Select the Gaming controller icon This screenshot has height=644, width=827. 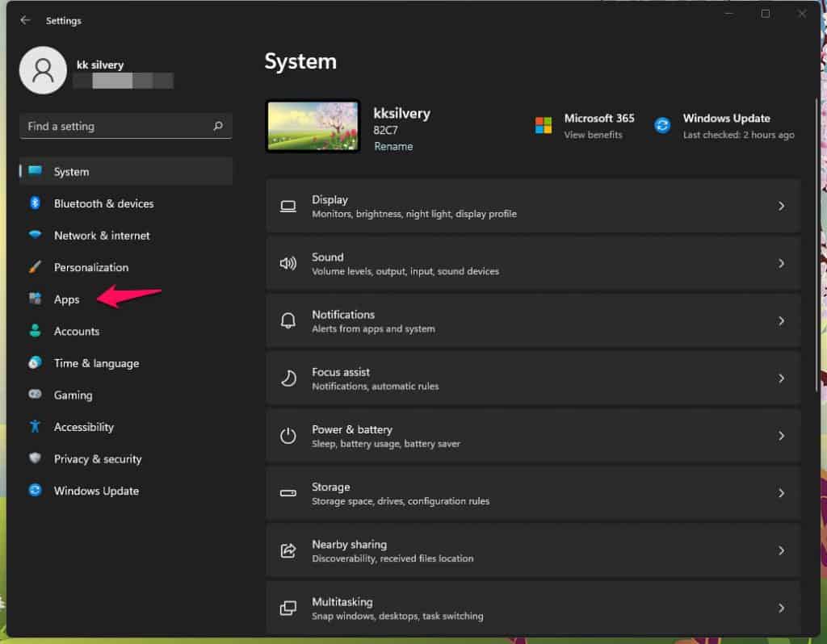35,395
